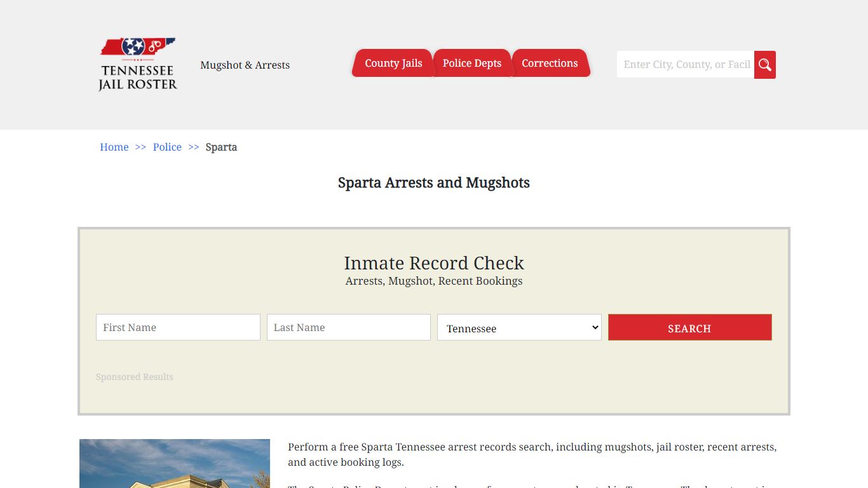Screen dimensions: 868x488
Task: Click the Sponsored Results label
Action: (x=135, y=377)
